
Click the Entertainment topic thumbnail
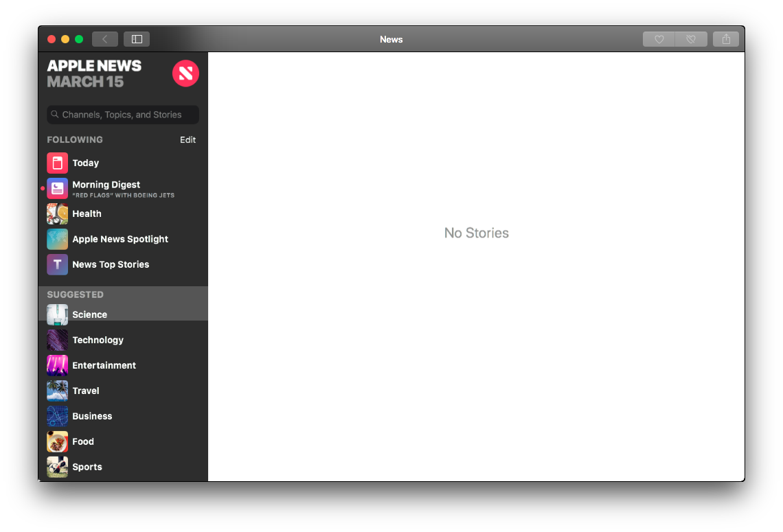(58, 365)
